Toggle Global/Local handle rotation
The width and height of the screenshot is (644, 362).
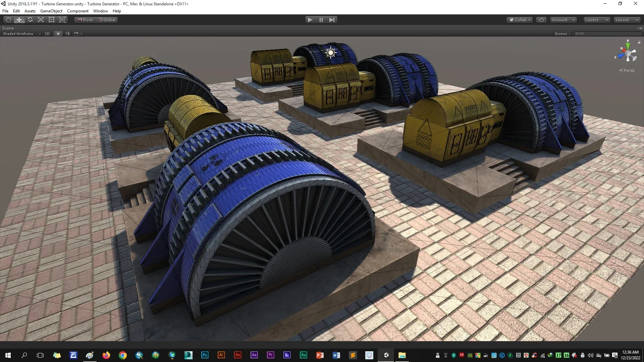[x=107, y=20]
